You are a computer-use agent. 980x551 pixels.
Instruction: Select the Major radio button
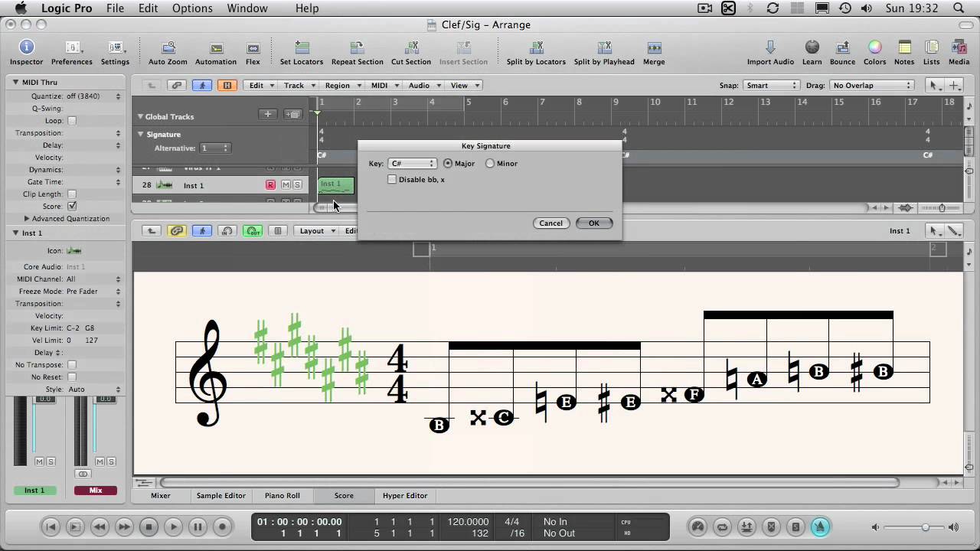(x=448, y=163)
